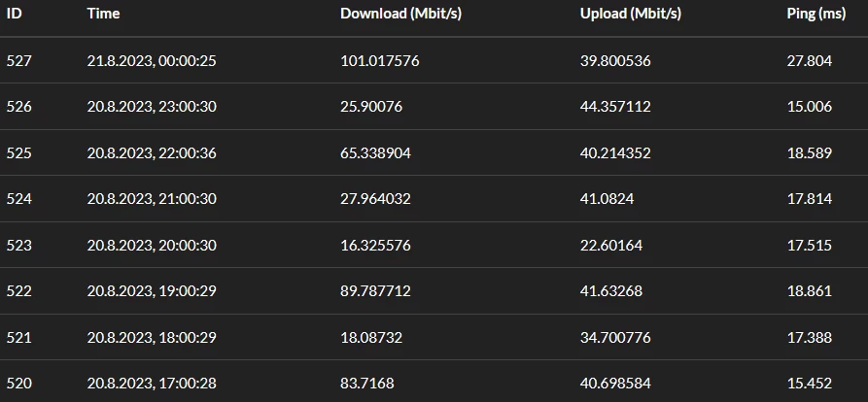Select download value 83.7168
The image size is (868, 402).
tap(367, 384)
